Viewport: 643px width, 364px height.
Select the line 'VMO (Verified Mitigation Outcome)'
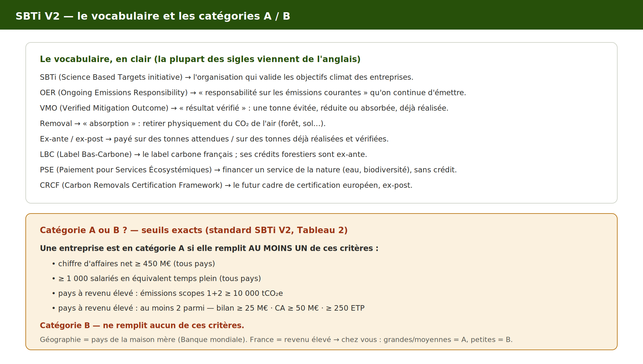[x=244, y=108]
